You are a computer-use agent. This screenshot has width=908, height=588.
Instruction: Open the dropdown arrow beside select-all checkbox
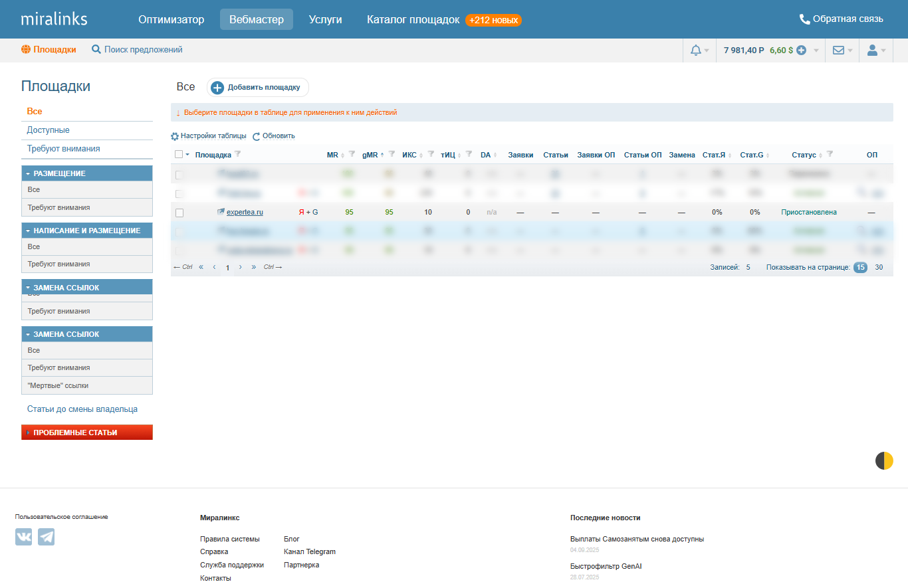[187, 155]
